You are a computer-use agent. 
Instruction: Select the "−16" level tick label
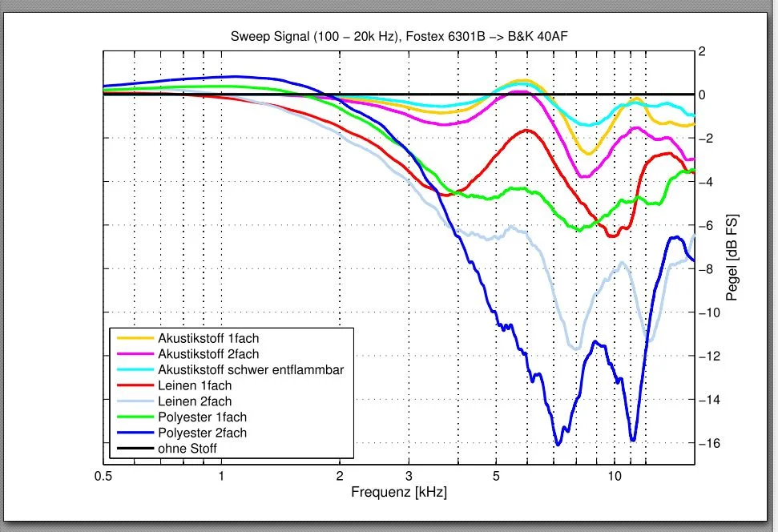pyautogui.click(x=709, y=443)
